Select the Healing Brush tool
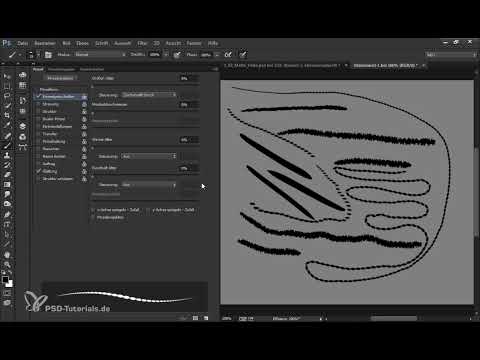 (7, 136)
